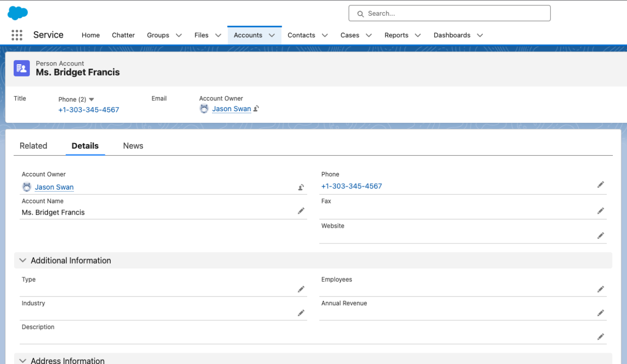
Task: Click Account Name value Ms. Bridget Francis
Action: tap(53, 213)
